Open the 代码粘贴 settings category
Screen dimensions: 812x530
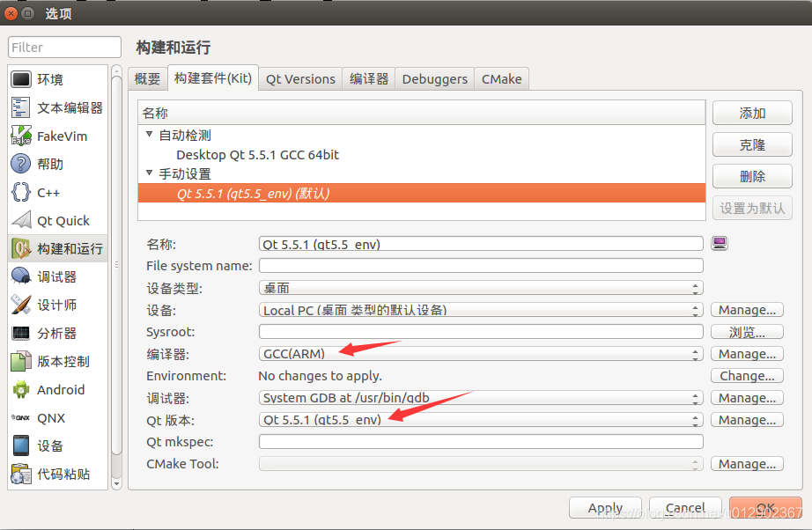click(x=58, y=475)
